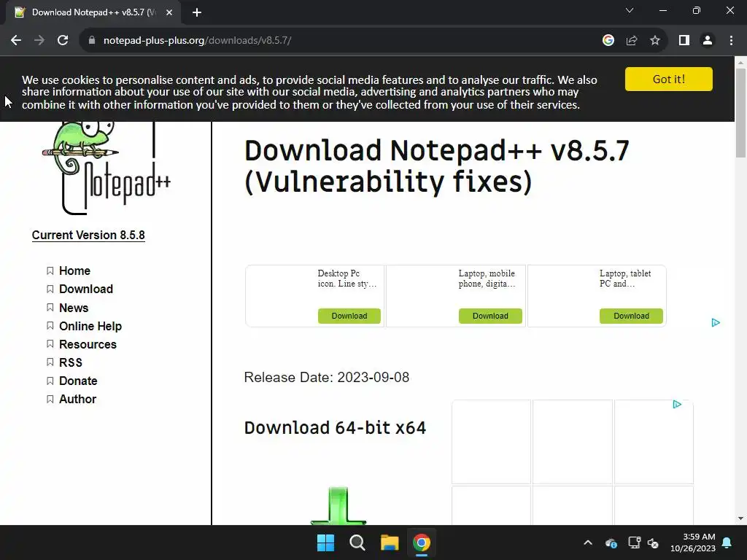This screenshot has height=560, width=747.
Task: Select the Download Notepad++ v8.5.7 tab
Action: [93, 12]
